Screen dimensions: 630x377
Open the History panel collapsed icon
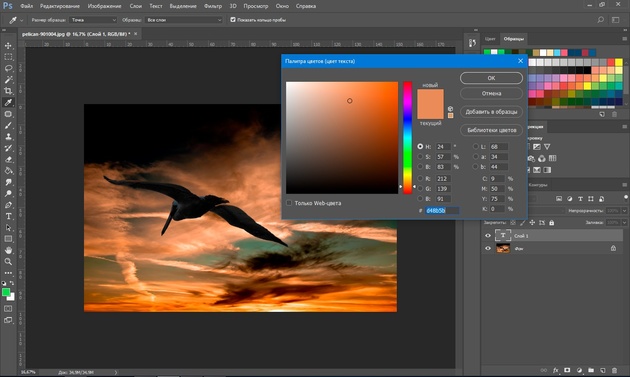(472, 43)
